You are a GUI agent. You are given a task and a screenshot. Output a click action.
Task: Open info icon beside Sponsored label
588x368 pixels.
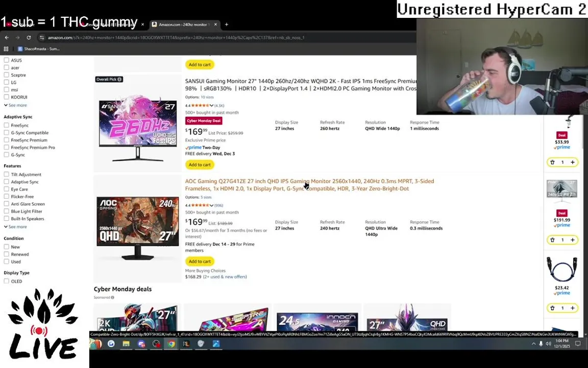click(x=112, y=297)
